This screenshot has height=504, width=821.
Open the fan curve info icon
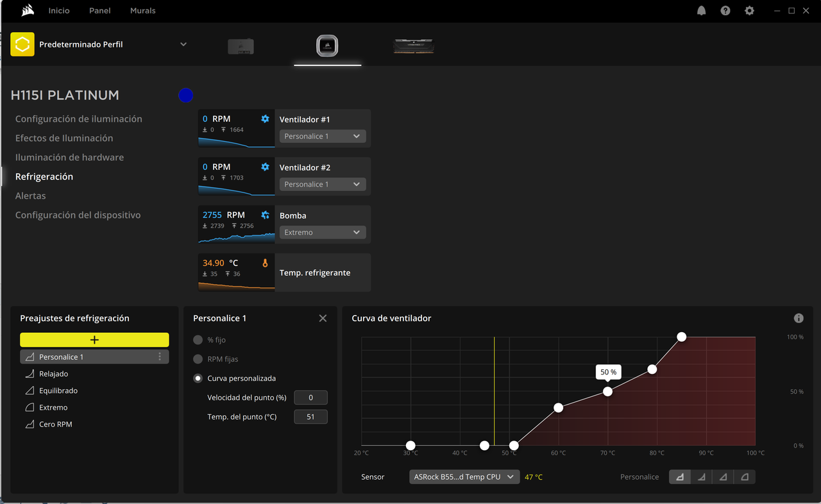point(799,318)
